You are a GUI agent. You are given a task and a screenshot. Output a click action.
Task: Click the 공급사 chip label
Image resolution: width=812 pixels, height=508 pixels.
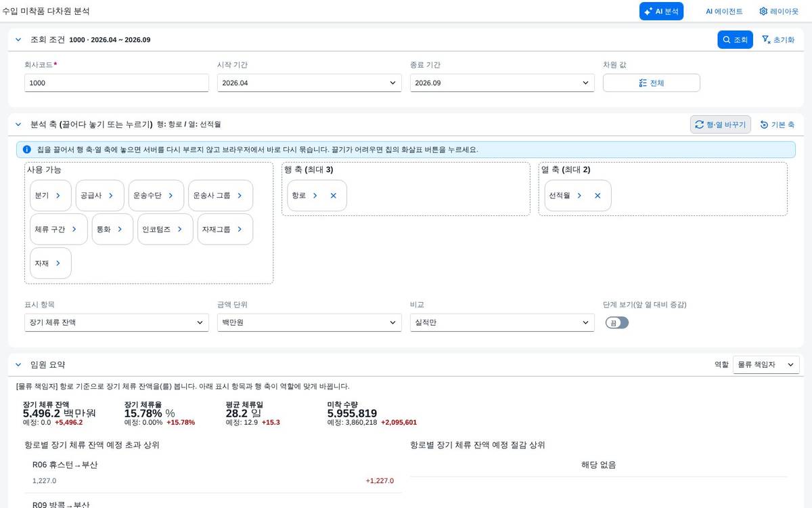91,195
